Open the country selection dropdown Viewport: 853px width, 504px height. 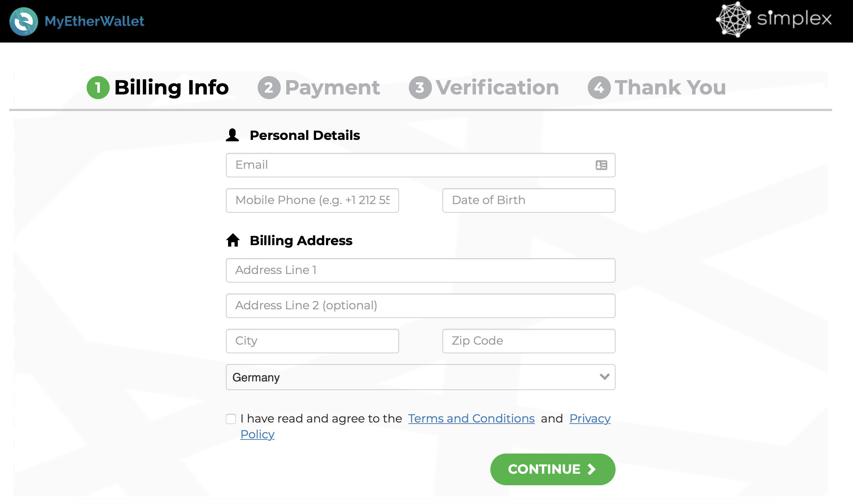(420, 376)
